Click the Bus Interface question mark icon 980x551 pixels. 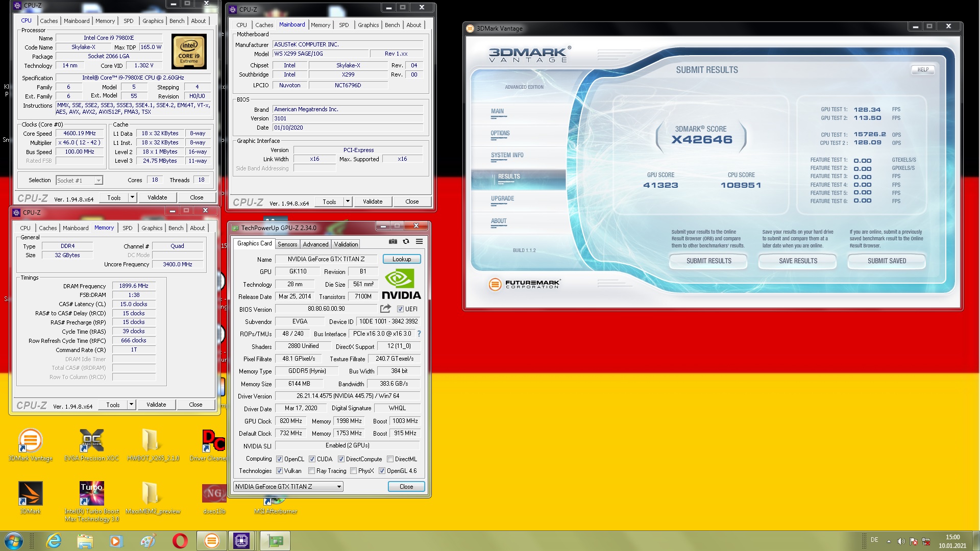coord(419,334)
